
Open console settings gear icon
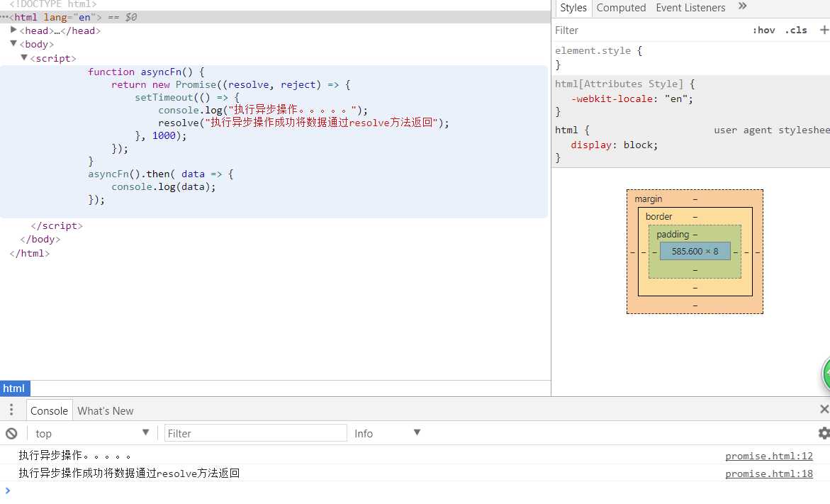click(824, 433)
